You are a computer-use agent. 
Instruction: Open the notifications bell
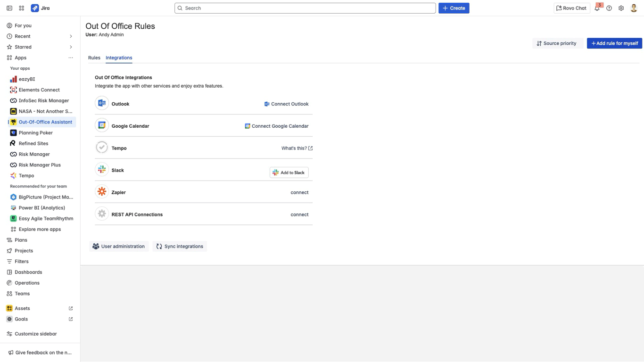pos(597,8)
